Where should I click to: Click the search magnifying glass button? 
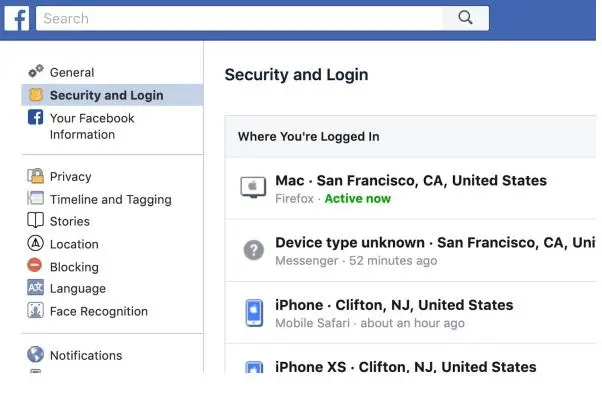tap(464, 18)
